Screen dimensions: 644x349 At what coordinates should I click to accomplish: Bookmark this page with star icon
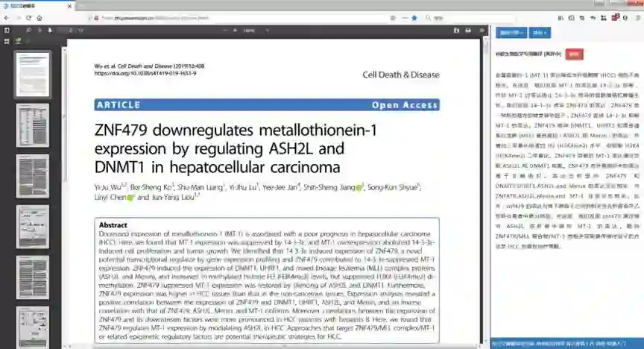point(414,18)
